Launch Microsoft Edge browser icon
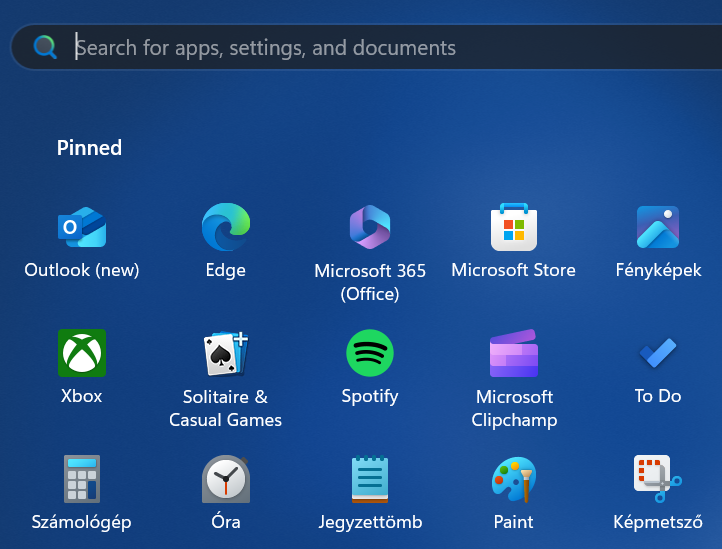The height and width of the screenshot is (549, 722). pos(226,227)
